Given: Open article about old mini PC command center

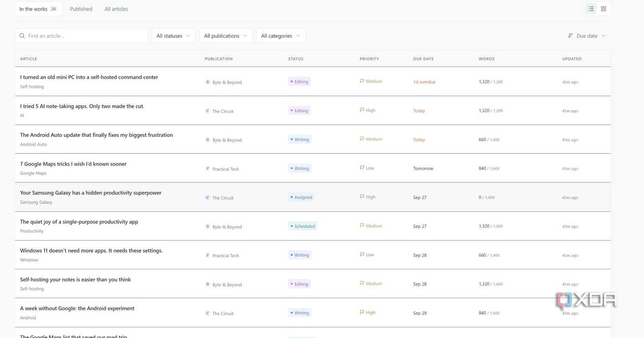Looking at the screenshot, I should tap(89, 77).
